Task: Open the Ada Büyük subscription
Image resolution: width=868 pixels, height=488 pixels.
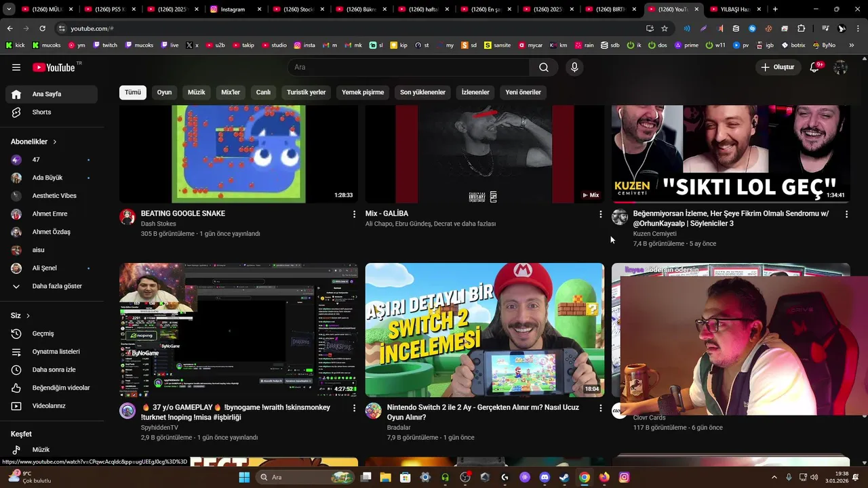Action: [x=52, y=178]
